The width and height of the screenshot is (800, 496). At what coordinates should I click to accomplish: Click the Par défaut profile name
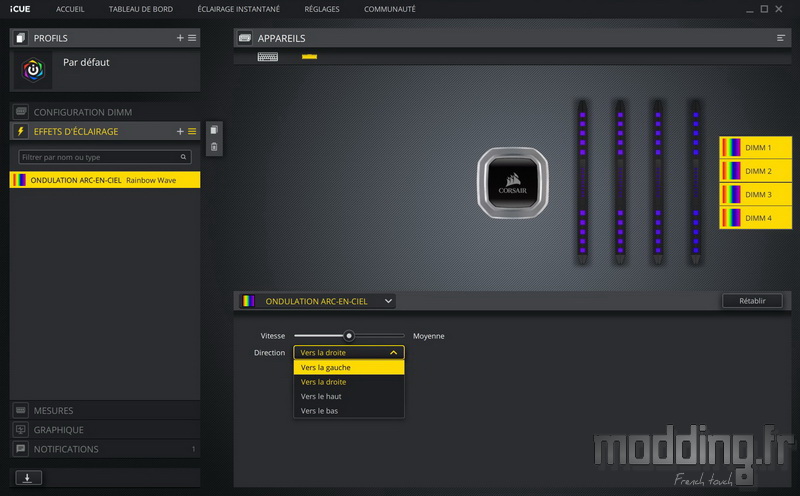tap(86, 62)
